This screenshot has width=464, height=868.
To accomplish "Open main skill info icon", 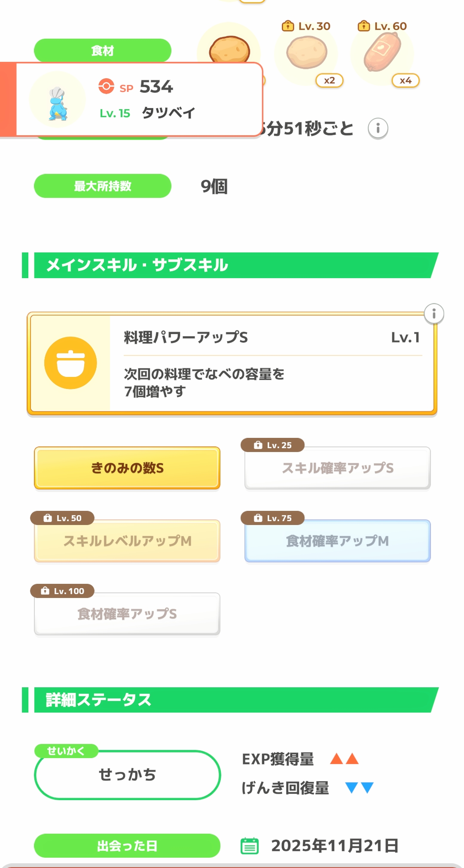I will coord(434,314).
